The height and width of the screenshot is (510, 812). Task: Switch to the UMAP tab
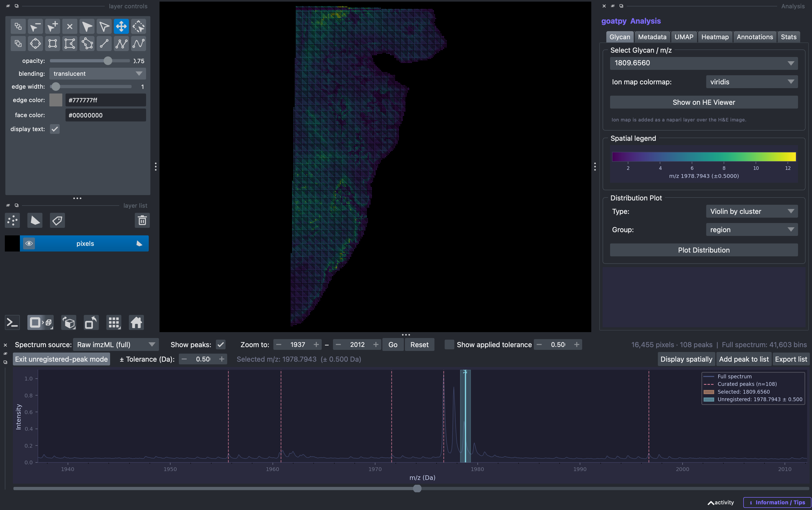point(684,37)
